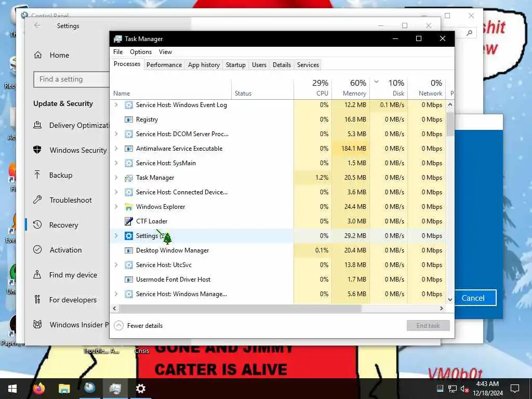Switch to the Details tab
Image resolution: width=532 pixels, height=399 pixels.
[x=282, y=65]
